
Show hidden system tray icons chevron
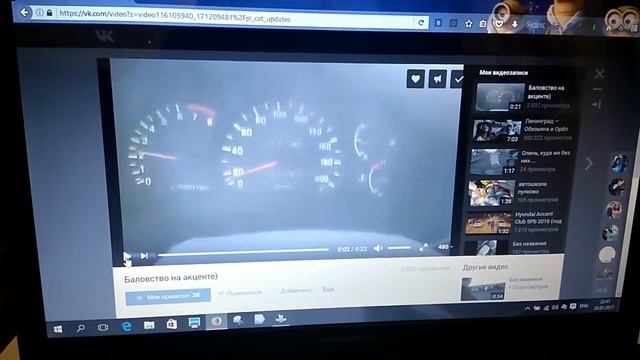tap(527, 309)
